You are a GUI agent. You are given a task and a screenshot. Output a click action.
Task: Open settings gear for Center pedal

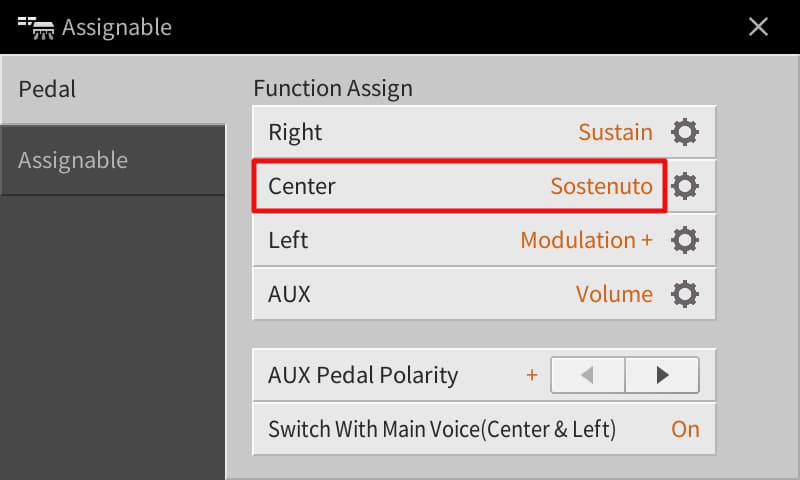(685, 186)
